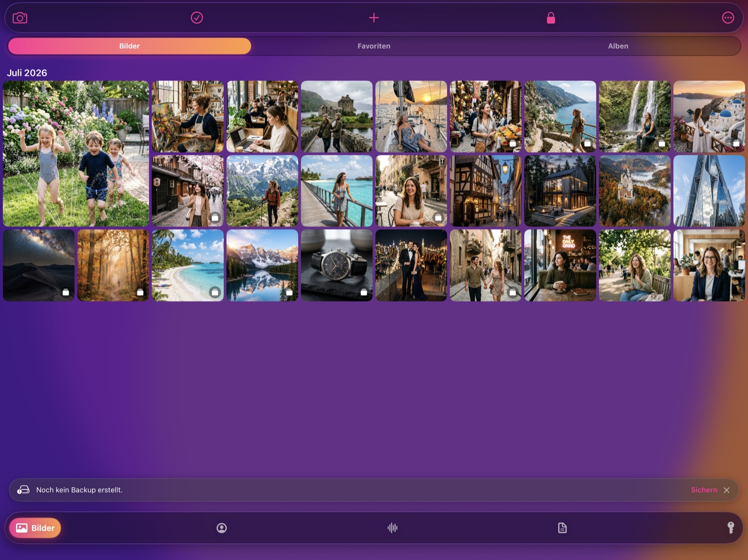Open the camera from the top toolbar
The image size is (748, 560).
pos(20,18)
